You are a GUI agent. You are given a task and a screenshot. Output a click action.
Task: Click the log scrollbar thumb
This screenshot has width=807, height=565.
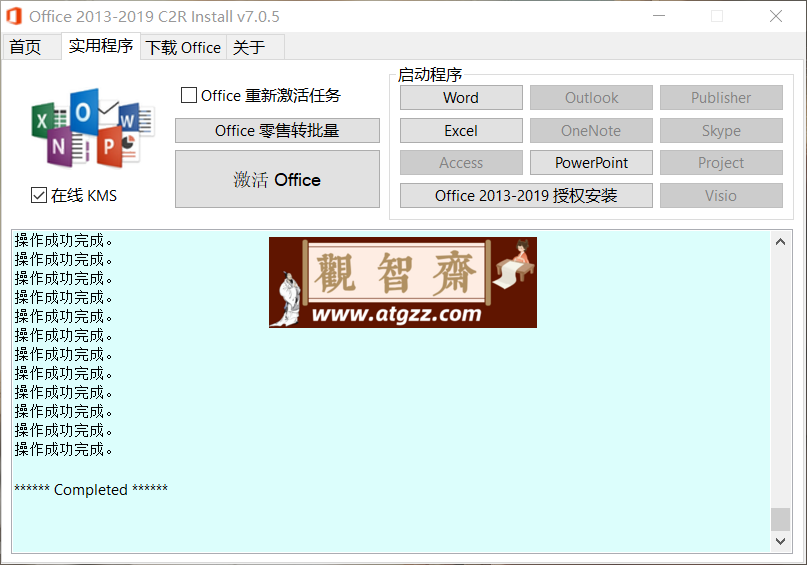pos(780,519)
